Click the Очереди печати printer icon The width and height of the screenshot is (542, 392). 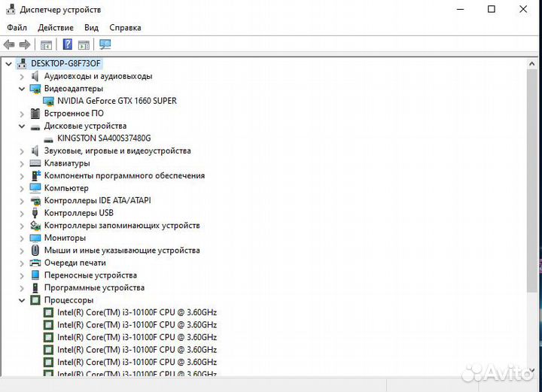click(x=35, y=263)
